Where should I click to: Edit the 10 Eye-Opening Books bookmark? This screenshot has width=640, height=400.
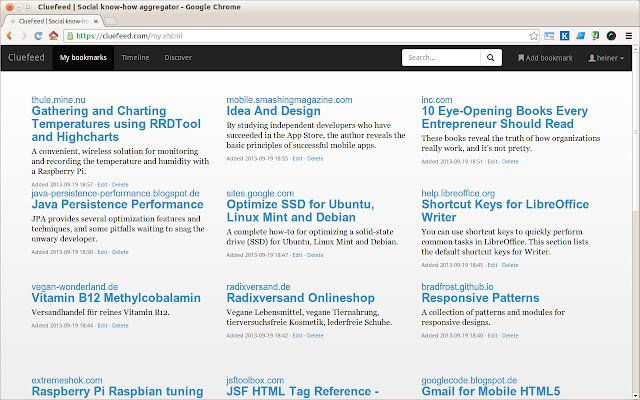[493, 162]
